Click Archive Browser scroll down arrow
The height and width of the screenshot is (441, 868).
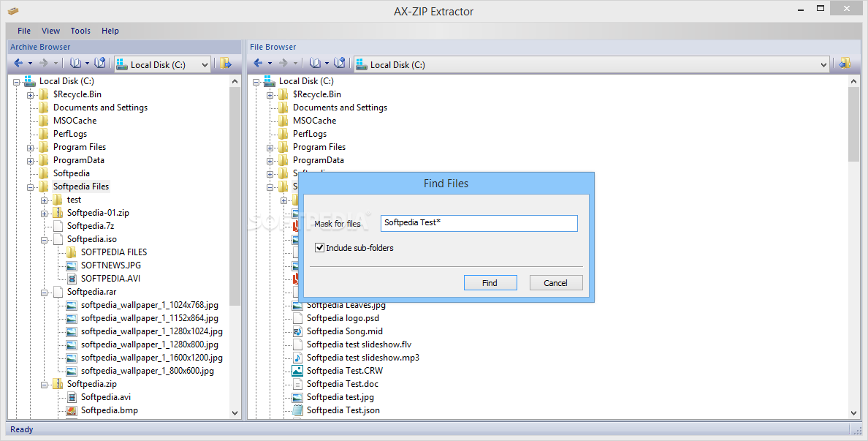235,412
